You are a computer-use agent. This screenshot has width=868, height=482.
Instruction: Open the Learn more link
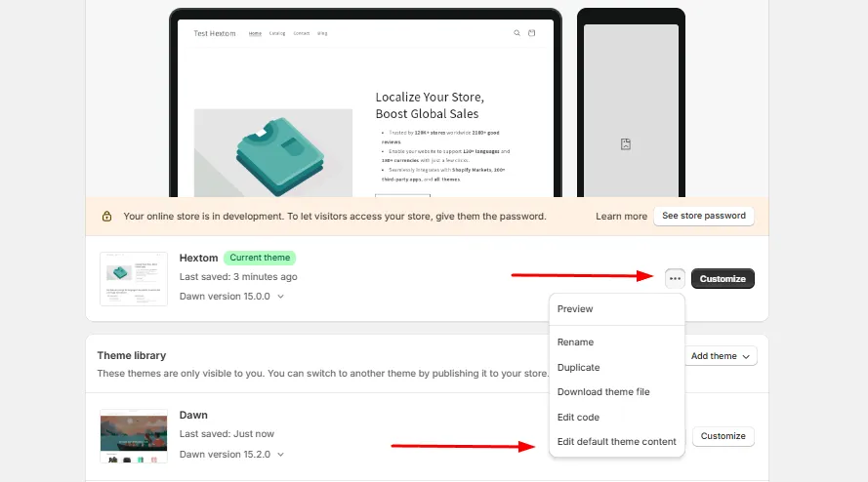point(621,217)
